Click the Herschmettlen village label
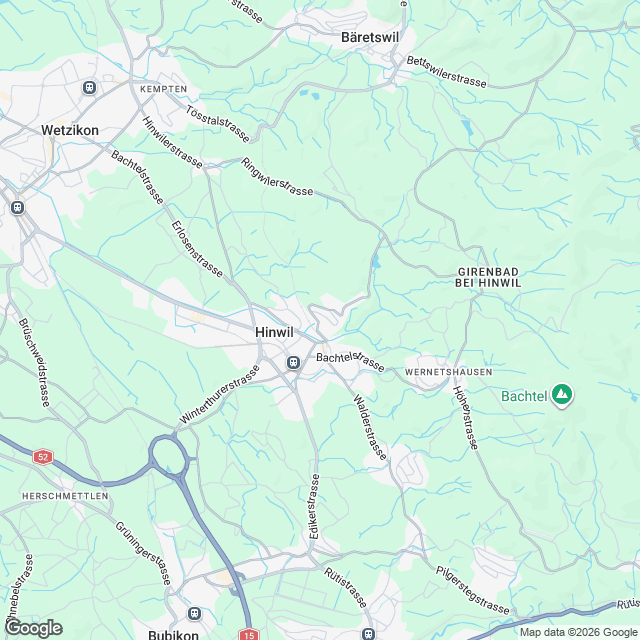 click(65, 496)
